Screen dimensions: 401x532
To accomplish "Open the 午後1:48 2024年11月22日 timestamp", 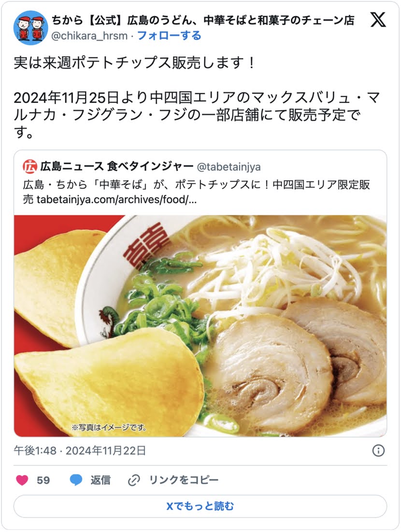I will (x=80, y=450).
